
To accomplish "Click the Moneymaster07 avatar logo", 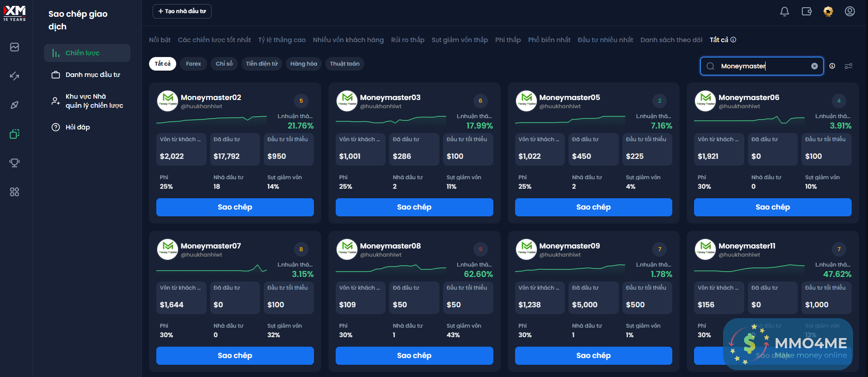I will 168,249.
